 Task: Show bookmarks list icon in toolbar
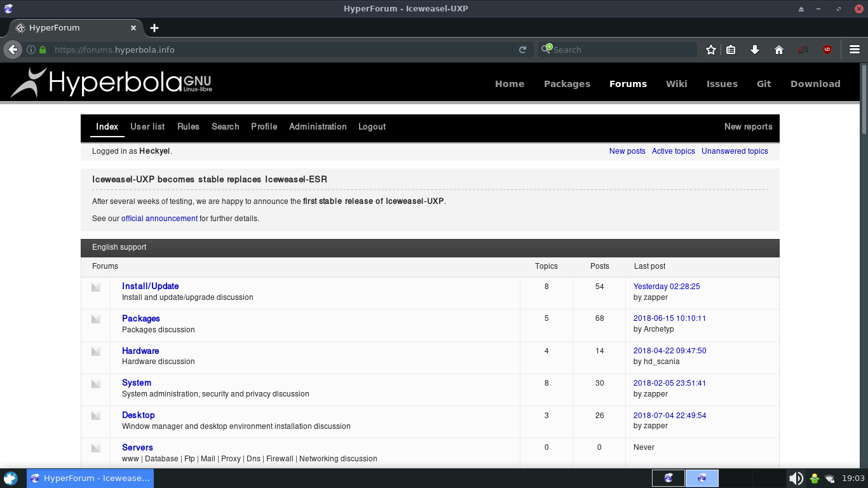click(731, 50)
